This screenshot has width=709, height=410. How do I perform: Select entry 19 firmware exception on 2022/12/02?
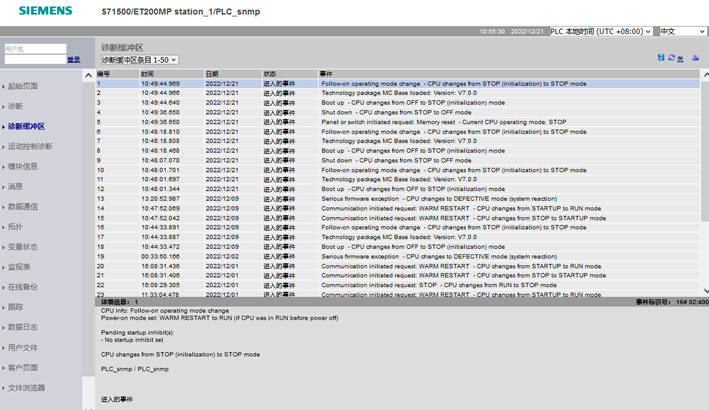tap(397, 256)
